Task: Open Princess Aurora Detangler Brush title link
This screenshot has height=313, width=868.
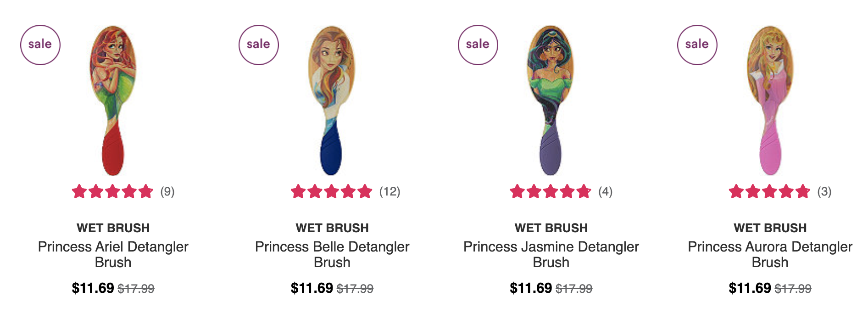Action: (770, 254)
